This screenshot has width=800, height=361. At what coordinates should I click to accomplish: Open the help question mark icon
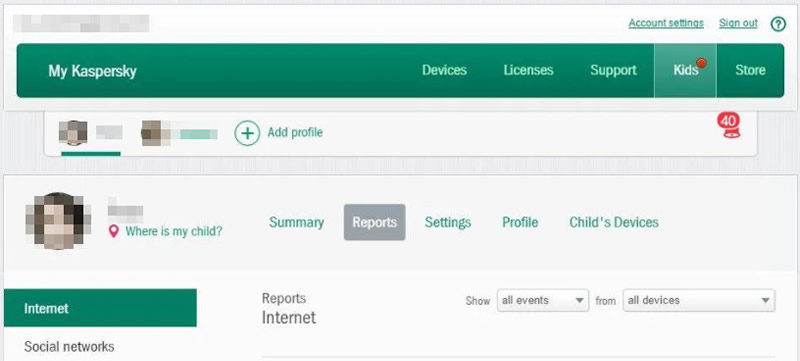tap(778, 24)
